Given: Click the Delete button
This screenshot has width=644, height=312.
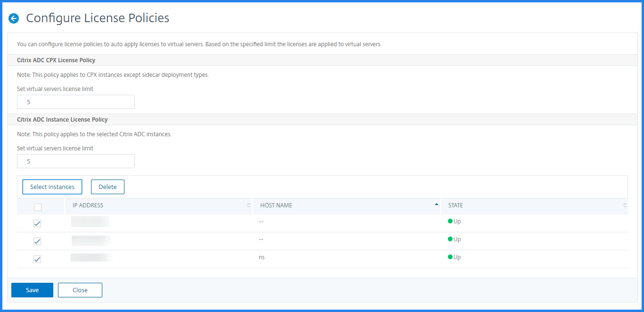Looking at the screenshot, I should point(107,187).
